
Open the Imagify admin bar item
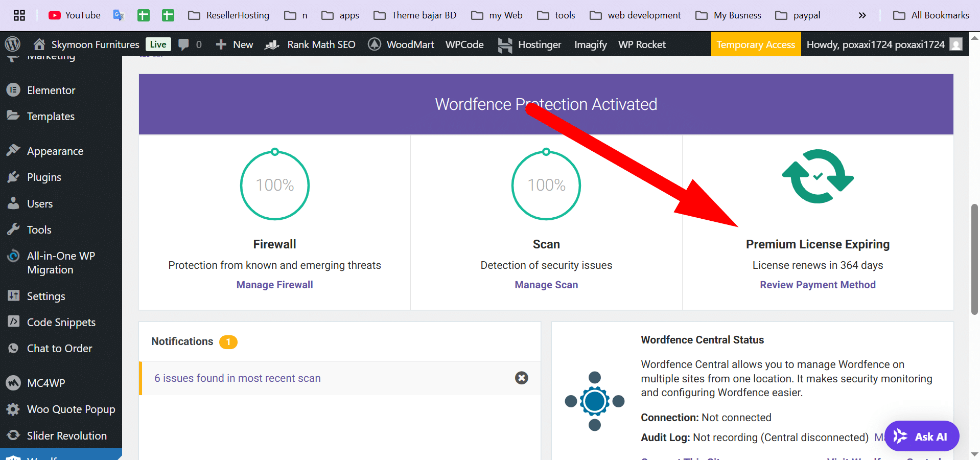[591, 44]
